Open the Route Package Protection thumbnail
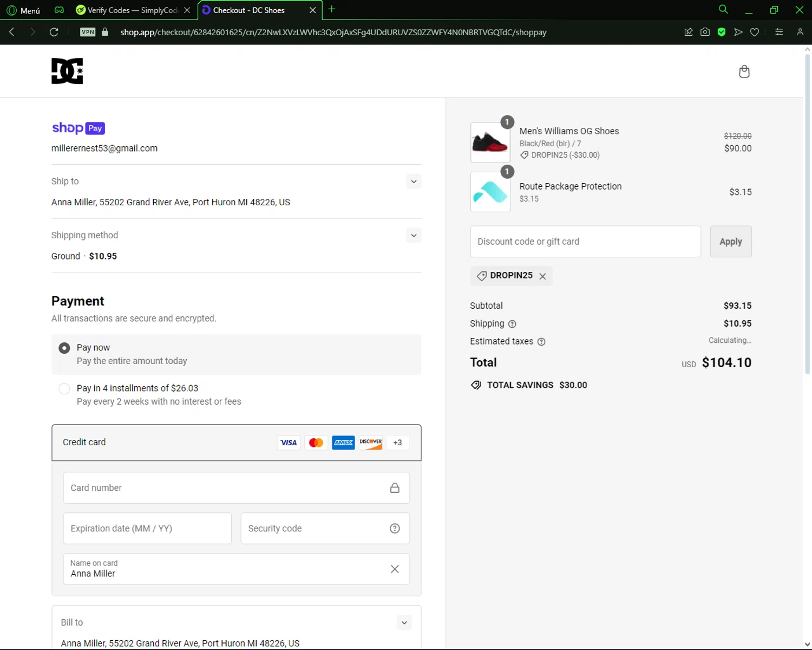Viewport: 812px width, 650px height. click(490, 192)
